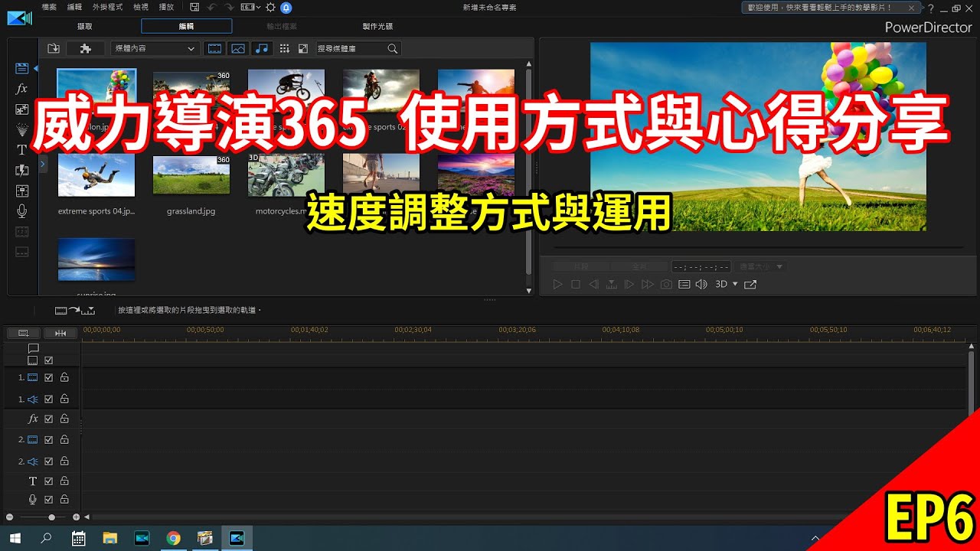Click the preview snapshot camera icon
The image size is (980, 551).
point(666,284)
